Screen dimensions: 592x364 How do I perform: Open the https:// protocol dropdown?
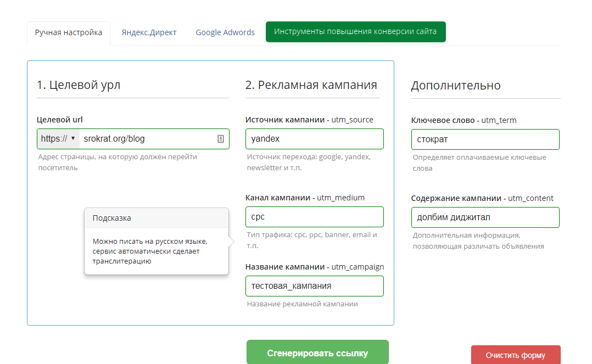58,139
